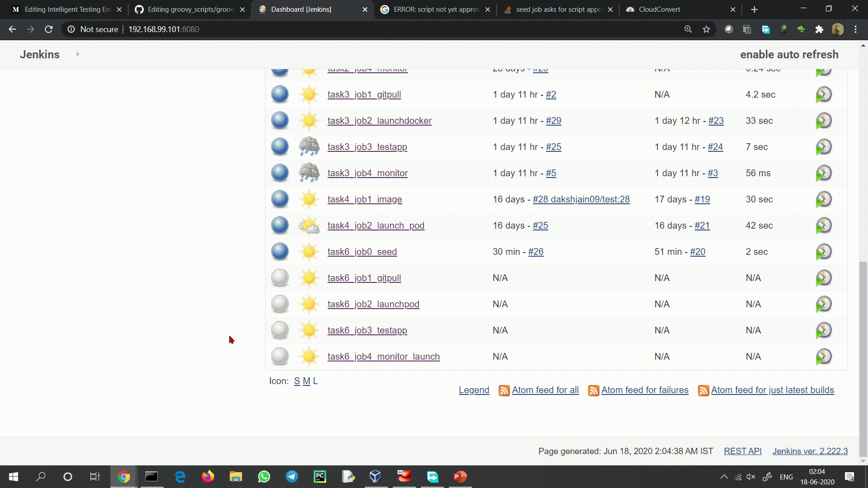Schedule a build for task6_job0_seed
The width and height of the screenshot is (868, 488).
click(824, 252)
